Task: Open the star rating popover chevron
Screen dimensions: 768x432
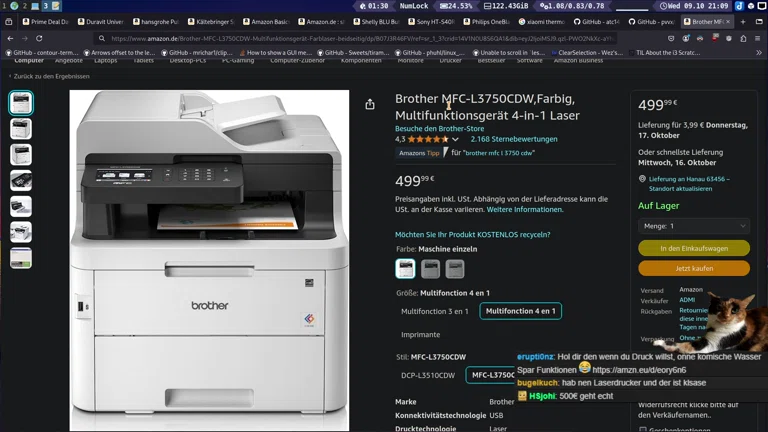Action: [456, 139]
